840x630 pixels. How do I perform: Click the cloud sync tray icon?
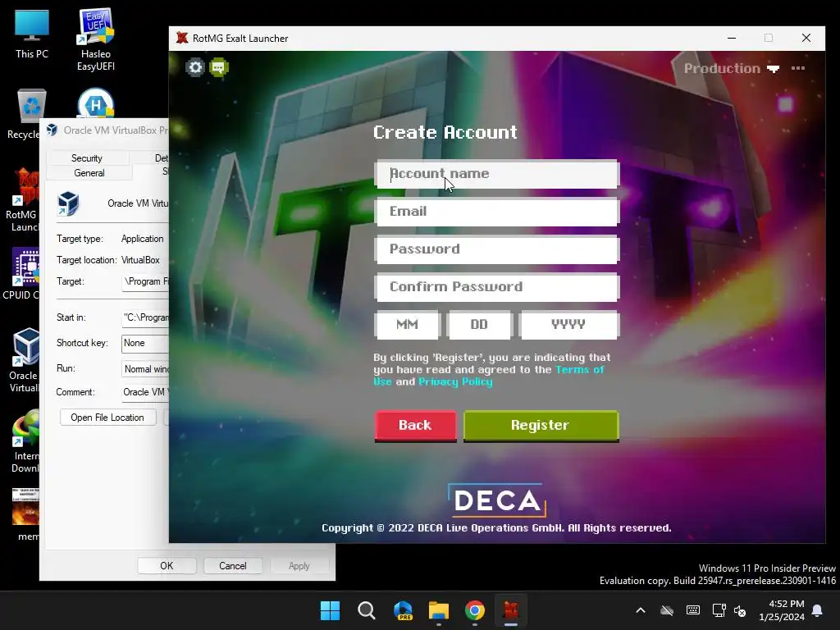(x=667, y=610)
